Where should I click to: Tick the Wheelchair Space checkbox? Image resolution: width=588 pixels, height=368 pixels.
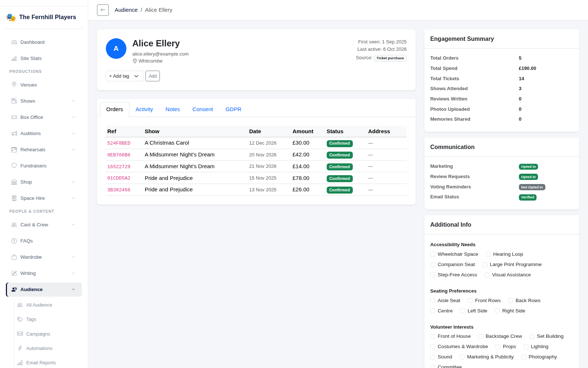(x=433, y=254)
